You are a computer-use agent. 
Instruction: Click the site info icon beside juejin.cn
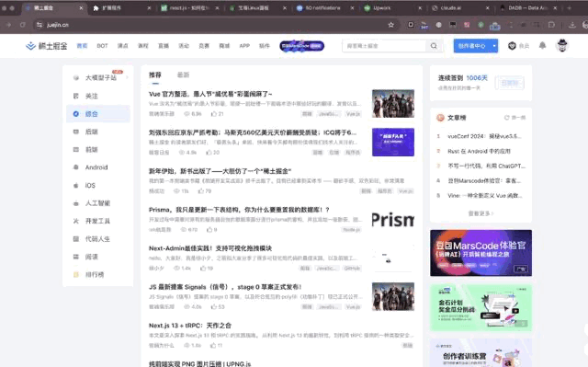(x=40, y=25)
